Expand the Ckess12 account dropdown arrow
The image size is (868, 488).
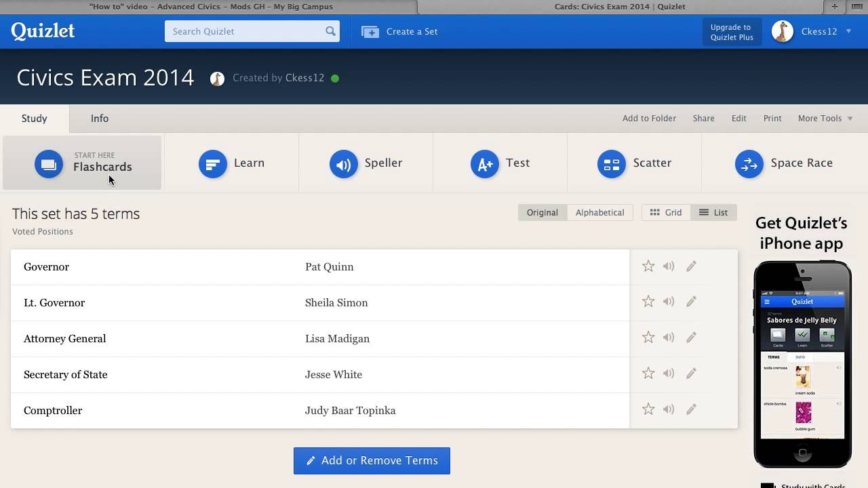coord(849,31)
